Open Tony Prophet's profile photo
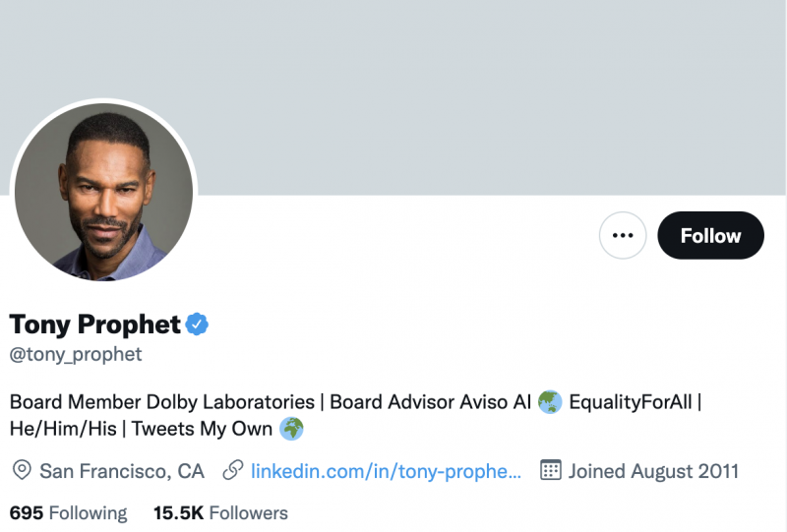Image resolution: width=787 pixels, height=532 pixels. point(103,192)
